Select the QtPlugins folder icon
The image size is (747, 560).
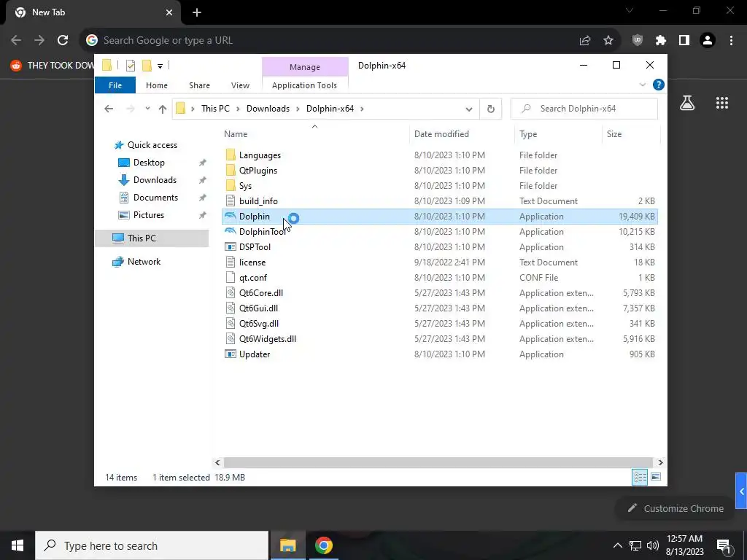231,170
